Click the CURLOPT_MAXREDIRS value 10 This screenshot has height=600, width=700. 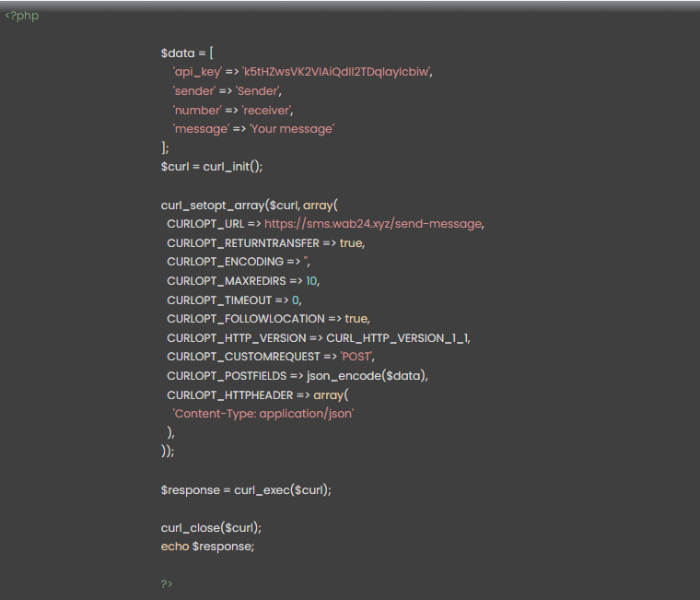point(312,281)
